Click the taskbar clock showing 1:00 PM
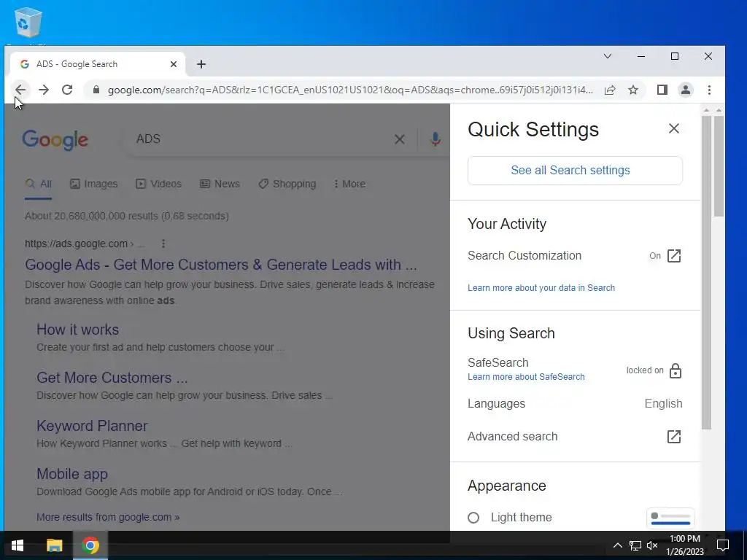The width and height of the screenshot is (747, 560). (685, 545)
